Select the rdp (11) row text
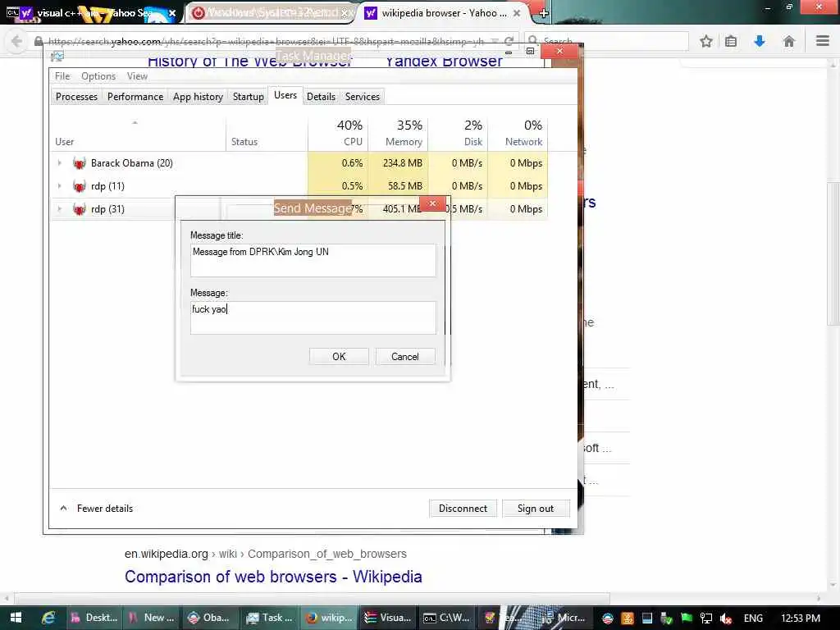 tap(107, 186)
